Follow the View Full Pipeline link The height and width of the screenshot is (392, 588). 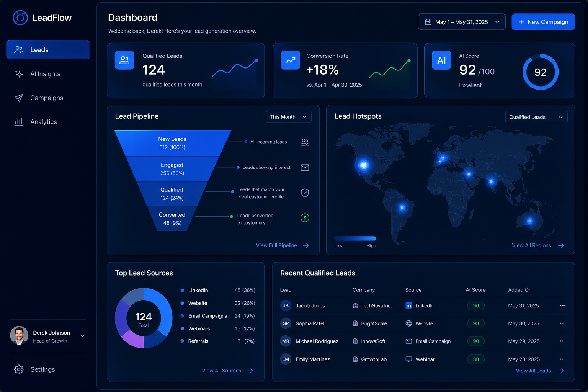click(x=283, y=245)
